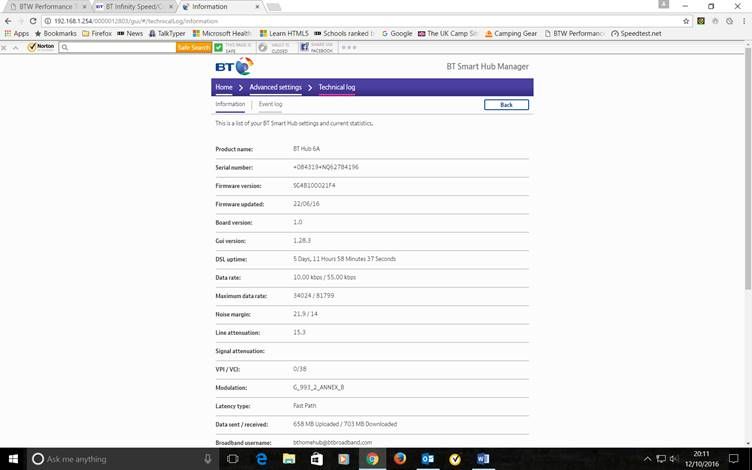Open a new browser tab
This screenshot has height=470, width=752.
click(x=273, y=7)
